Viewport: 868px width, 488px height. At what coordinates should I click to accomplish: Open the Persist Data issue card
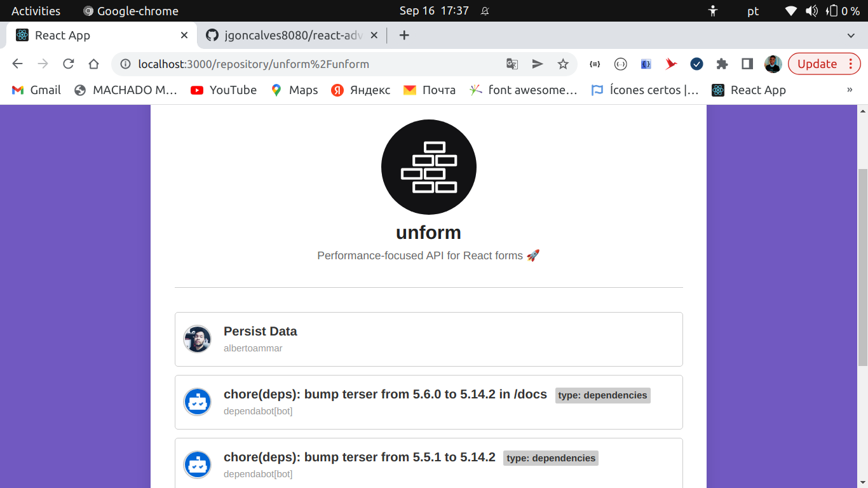click(428, 339)
